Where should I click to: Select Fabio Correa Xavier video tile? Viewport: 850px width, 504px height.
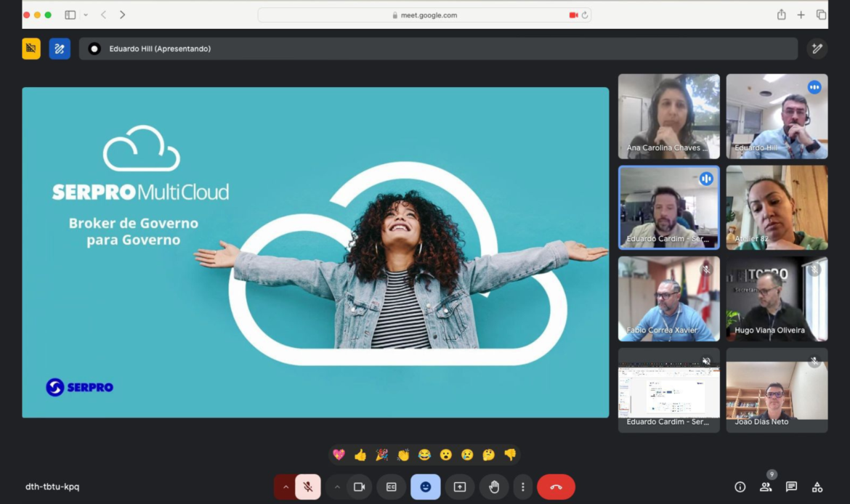pyautogui.click(x=669, y=299)
